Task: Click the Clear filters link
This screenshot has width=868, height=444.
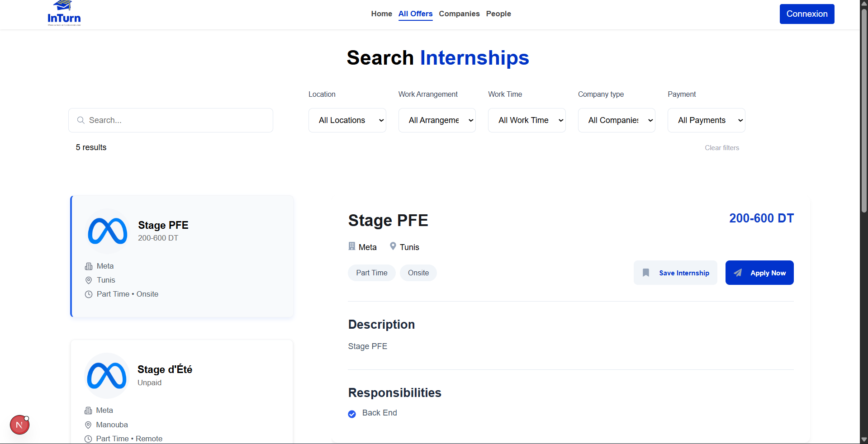Action: [722, 148]
